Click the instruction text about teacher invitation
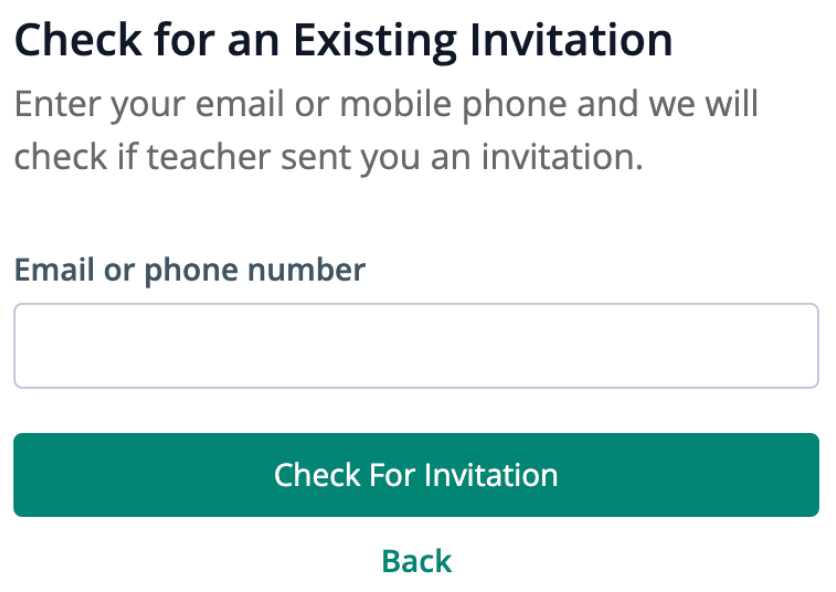 tap(385, 130)
